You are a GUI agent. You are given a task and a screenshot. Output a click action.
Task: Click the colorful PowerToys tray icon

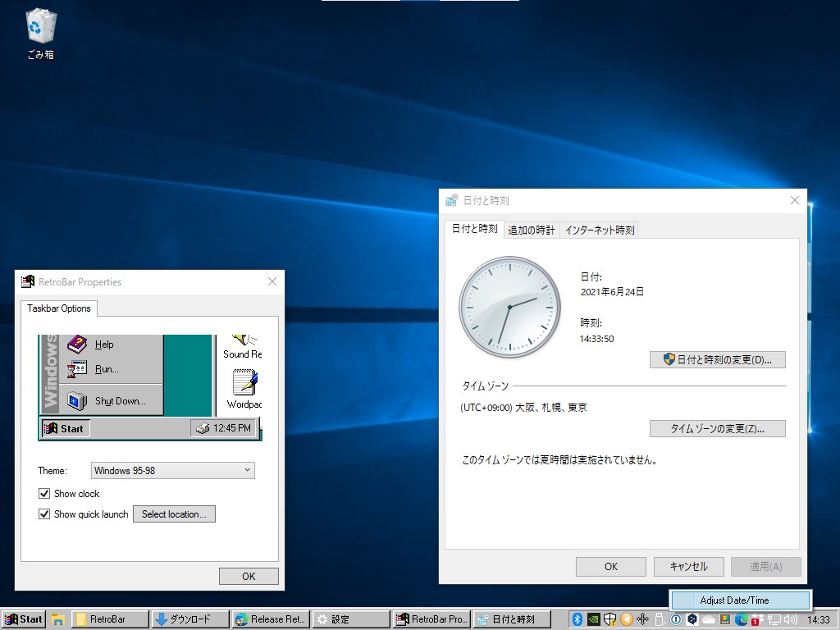click(x=725, y=620)
